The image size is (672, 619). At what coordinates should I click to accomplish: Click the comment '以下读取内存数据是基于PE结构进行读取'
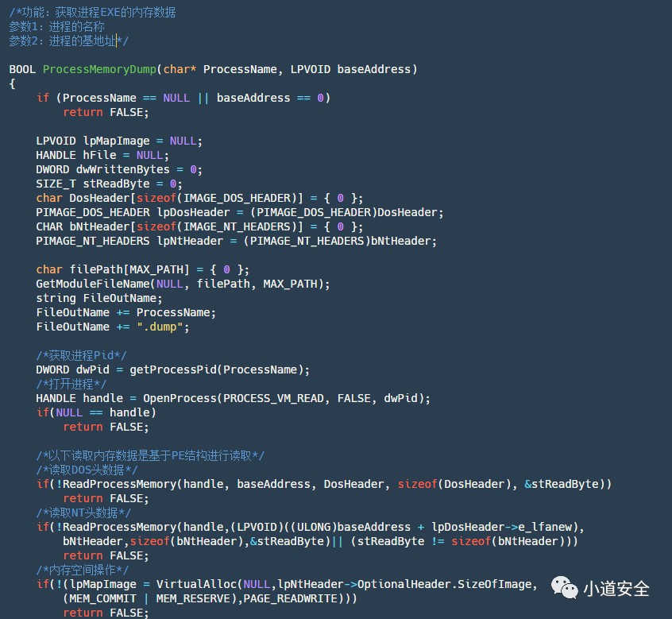[150, 455]
